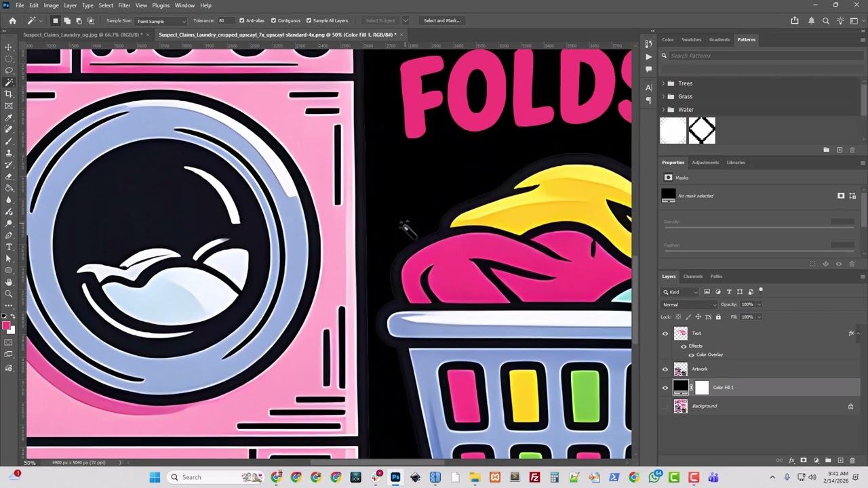Open Photoshop search magnifier icon top right
This screenshot has height=488, width=868.
coord(825,20)
